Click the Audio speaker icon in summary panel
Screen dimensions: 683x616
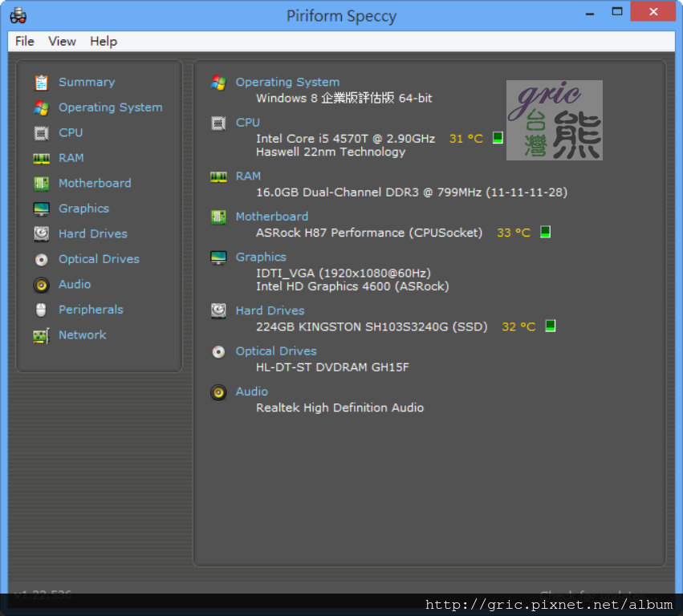click(x=218, y=391)
